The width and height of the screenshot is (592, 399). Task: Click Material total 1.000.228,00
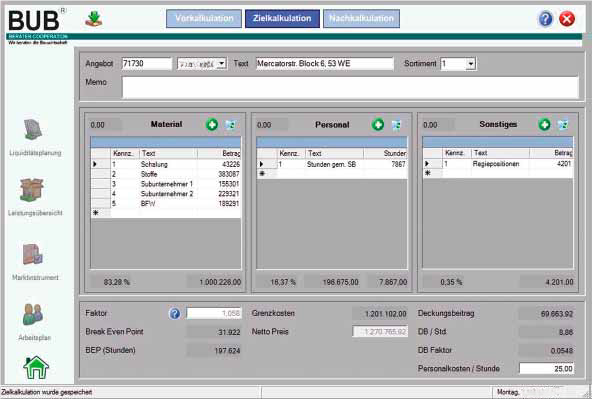pos(214,282)
